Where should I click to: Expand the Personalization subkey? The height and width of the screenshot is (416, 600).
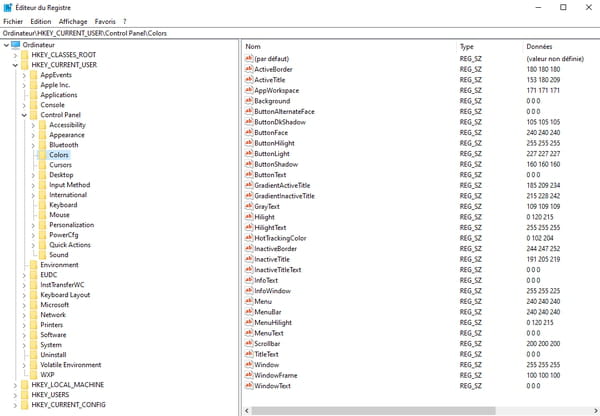pos(33,225)
